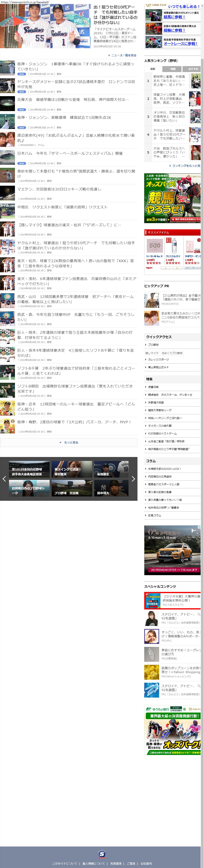Image resolution: width=204 pixels, height=868 pixels.
Task: Open article 阪神・ジョンソン 1軍復帰へ準備OK
Action: (x=76, y=66)
